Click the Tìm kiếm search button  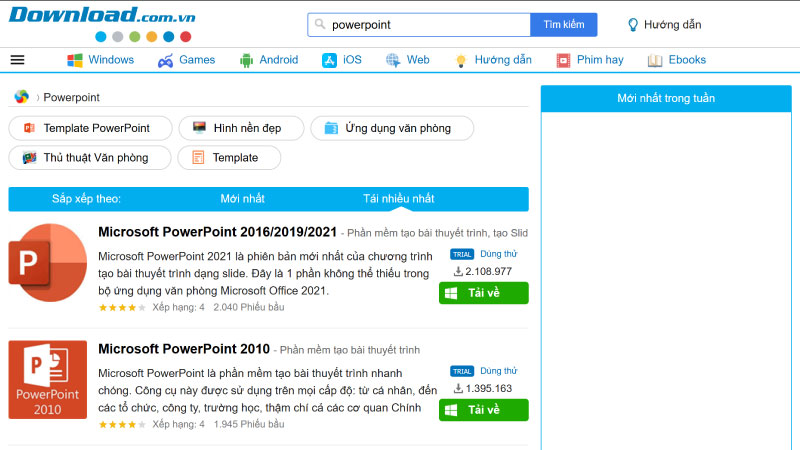564,24
